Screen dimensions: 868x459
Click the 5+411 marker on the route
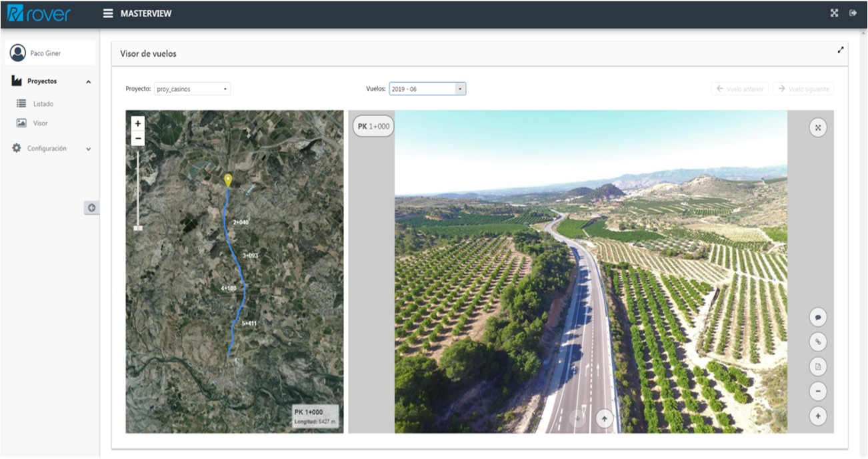[249, 323]
